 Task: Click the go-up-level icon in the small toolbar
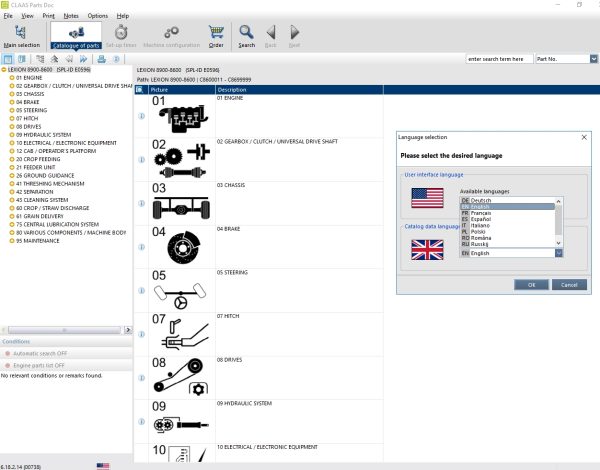(54, 59)
